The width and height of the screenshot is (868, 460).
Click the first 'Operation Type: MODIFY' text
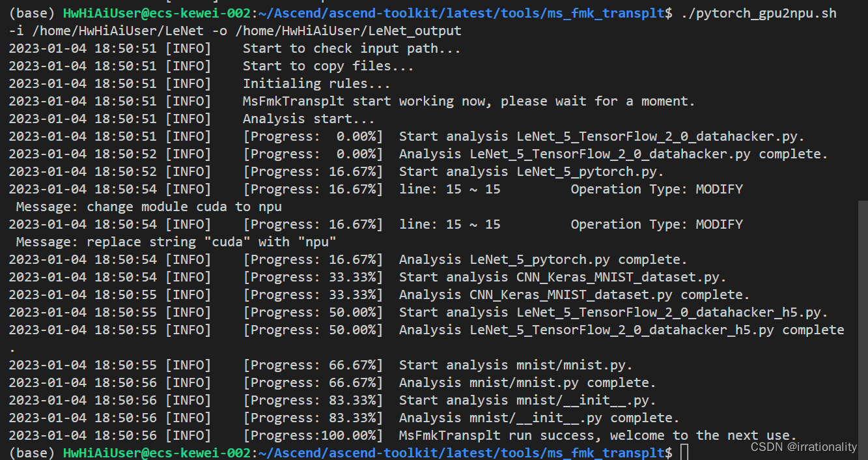(x=656, y=189)
